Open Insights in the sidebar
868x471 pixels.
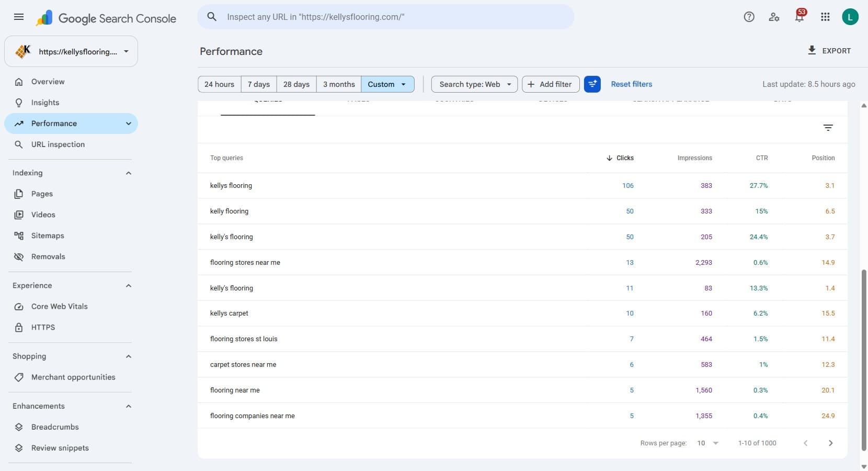[71, 103]
